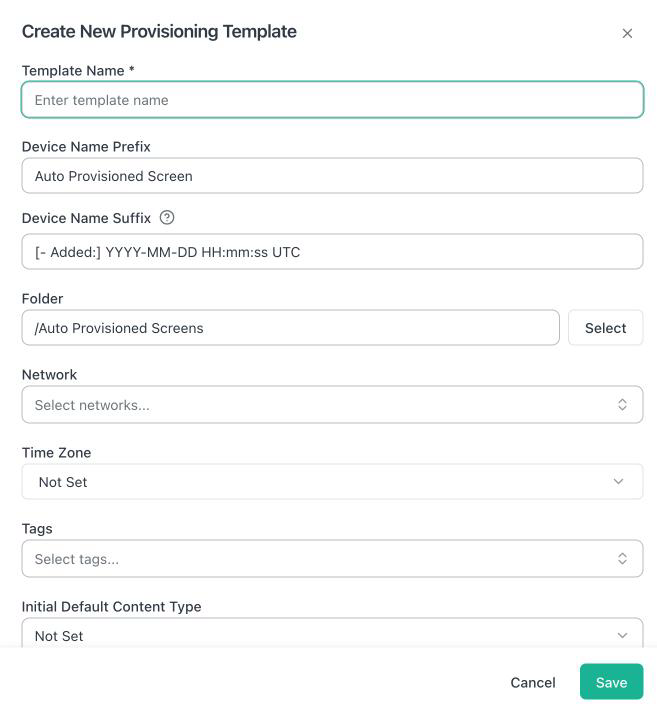Viewport: 657px width, 711px height.
Task: Click the dialog title heading
Action: [x=159, y=31]
